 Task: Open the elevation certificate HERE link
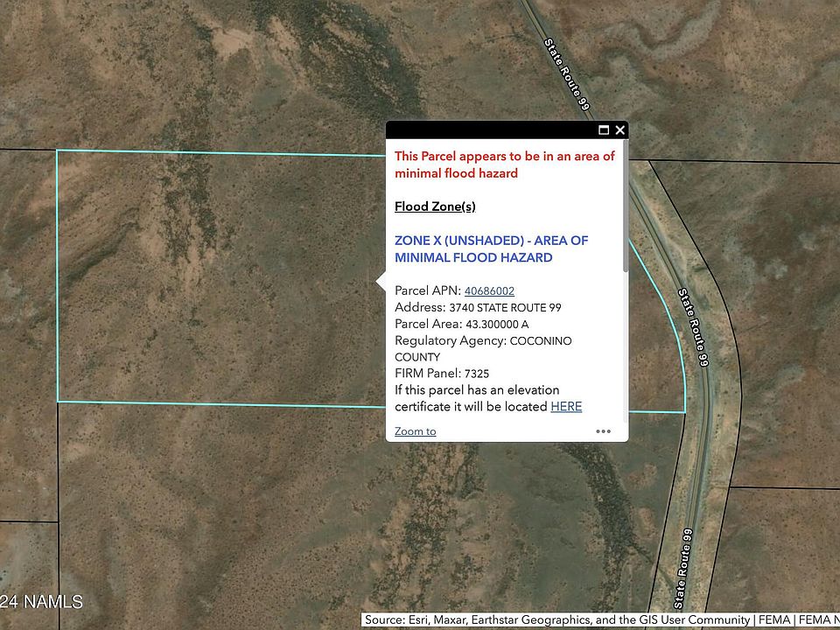click(x=566, y=407)
